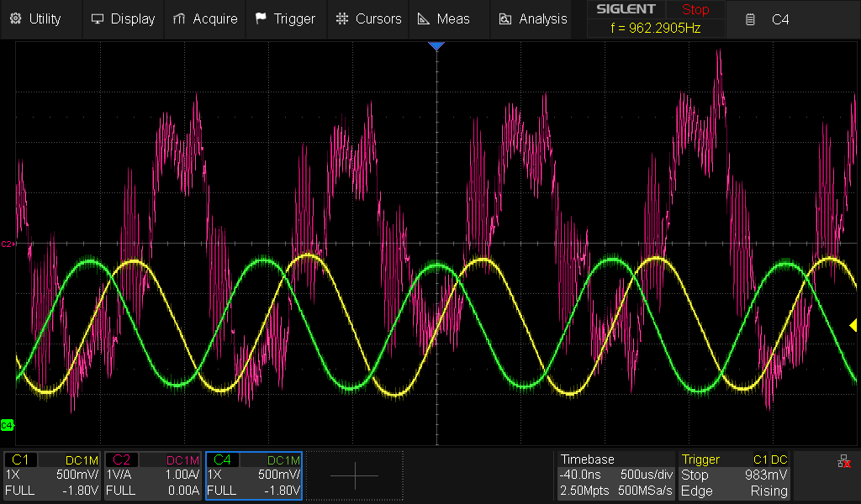Screen dimensions: 861x504
Task: Click the SIGLENT logo button
Action: (626, 10)
